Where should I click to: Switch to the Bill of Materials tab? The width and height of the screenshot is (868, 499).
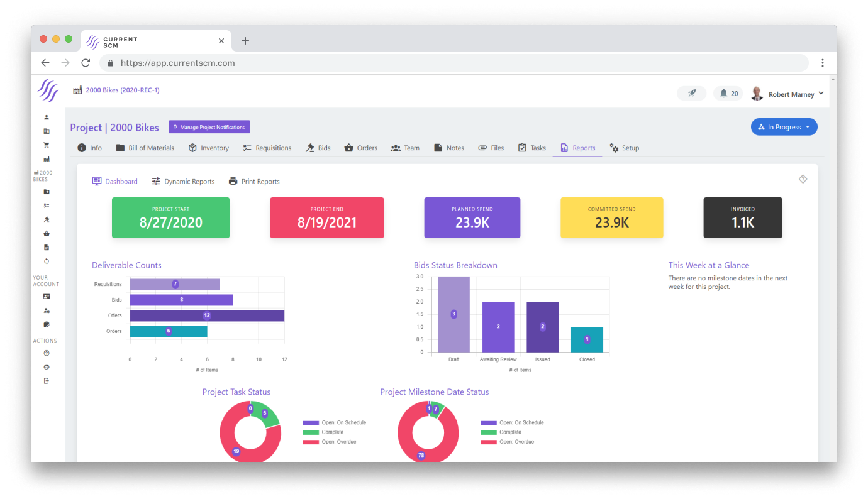coord(145,148)
